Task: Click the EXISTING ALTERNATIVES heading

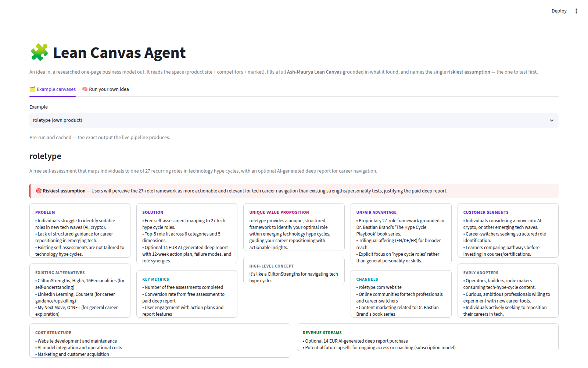Action: pos(60,273)
